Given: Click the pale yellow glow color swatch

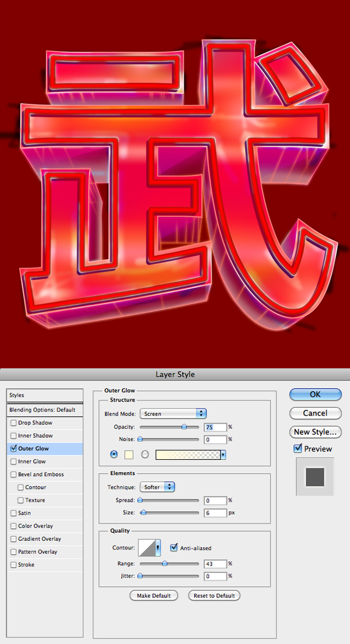Looking at the screenshot, I should [129, 455].
